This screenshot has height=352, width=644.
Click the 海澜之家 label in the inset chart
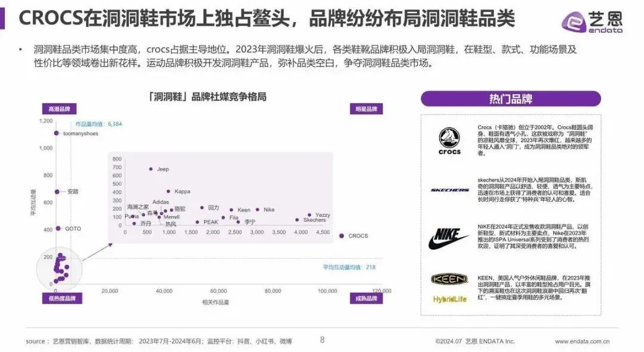pyautogui.click(x=138, y=207)
